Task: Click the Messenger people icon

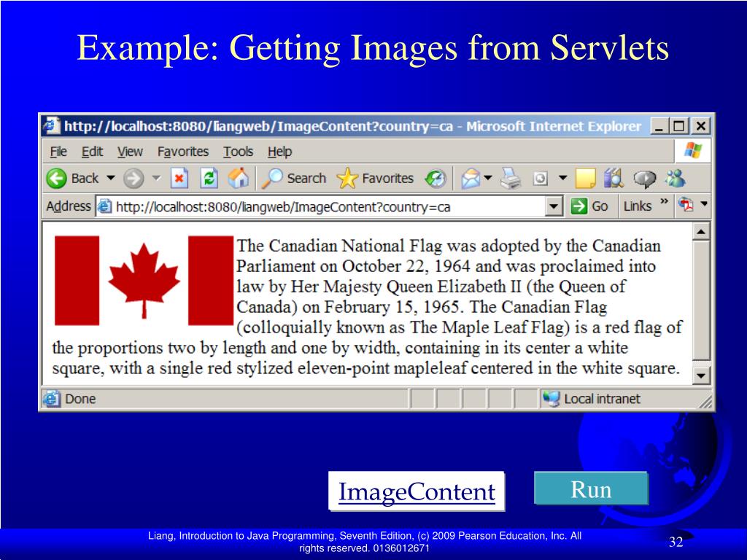Action: (x=676, y=179)
